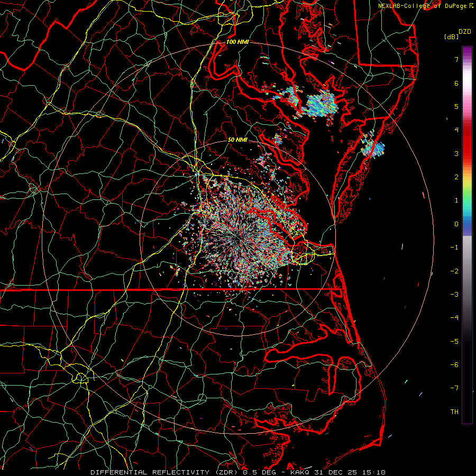The height and width of the screenshot is (476, 476).
Task: Click the [dB] unit label
Action: 452,36
